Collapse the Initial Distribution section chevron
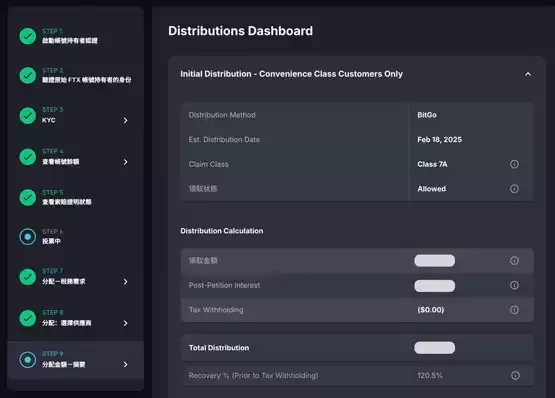 [528, 74]
